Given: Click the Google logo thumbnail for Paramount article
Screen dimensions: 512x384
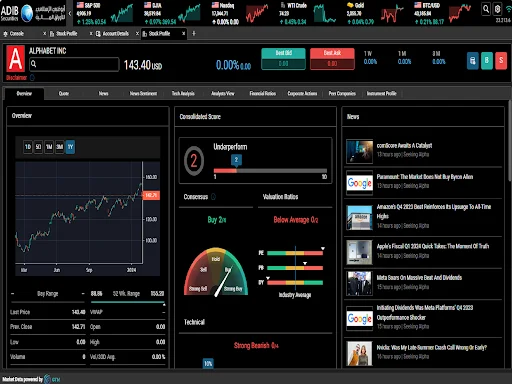Looking at the screenshot, I should click(359, 183).
